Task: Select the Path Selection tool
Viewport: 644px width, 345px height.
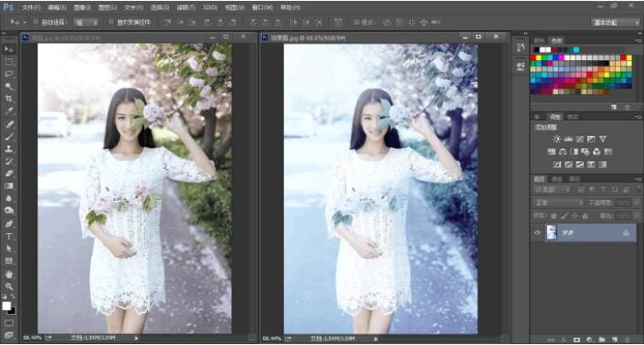Action: click(x=8, y=248)
